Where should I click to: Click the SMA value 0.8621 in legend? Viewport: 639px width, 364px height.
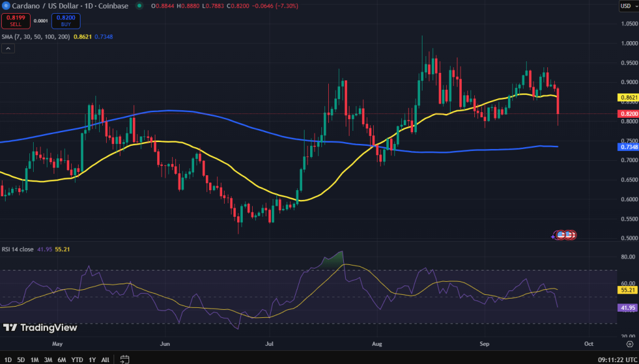click(x=82, y=37)
